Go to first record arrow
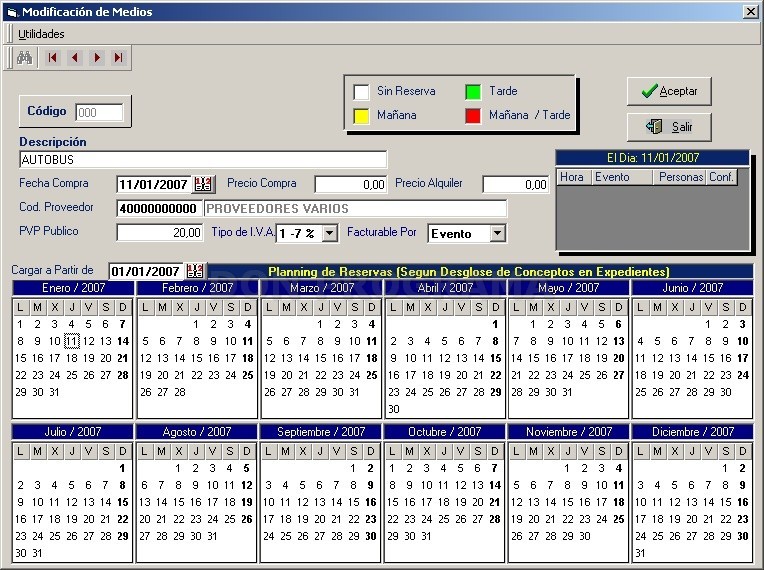Screen dimensions: 764x570 (52, 57)
